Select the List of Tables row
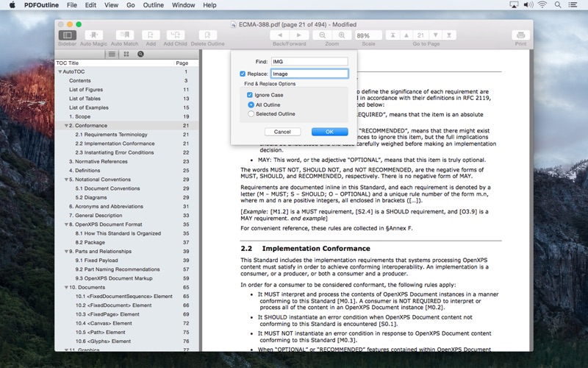Screen dimensions: 588x368 [x=126, y=99]
